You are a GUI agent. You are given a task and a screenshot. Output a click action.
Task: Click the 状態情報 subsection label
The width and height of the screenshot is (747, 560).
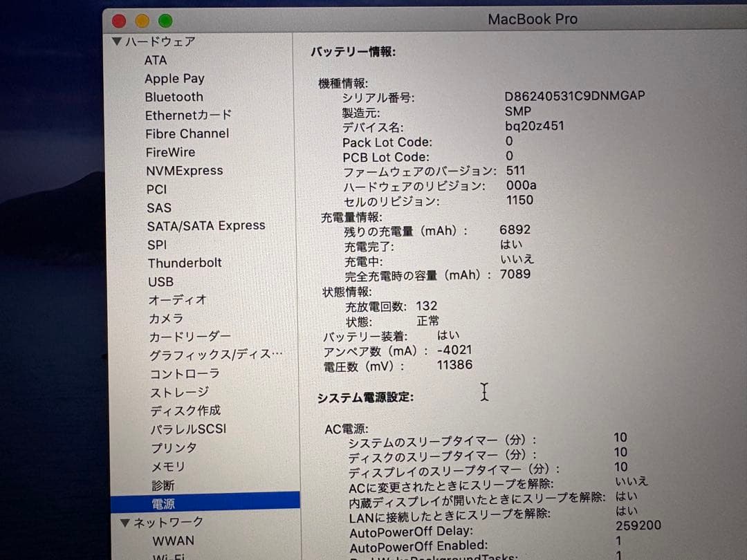(x=347, y=292)
